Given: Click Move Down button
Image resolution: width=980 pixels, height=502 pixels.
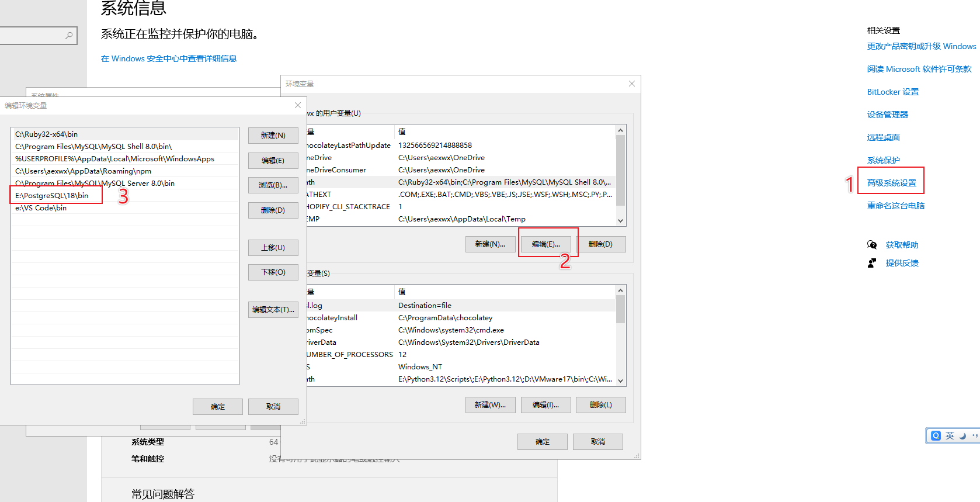Looking at the screenshot, I should (273, 272).
